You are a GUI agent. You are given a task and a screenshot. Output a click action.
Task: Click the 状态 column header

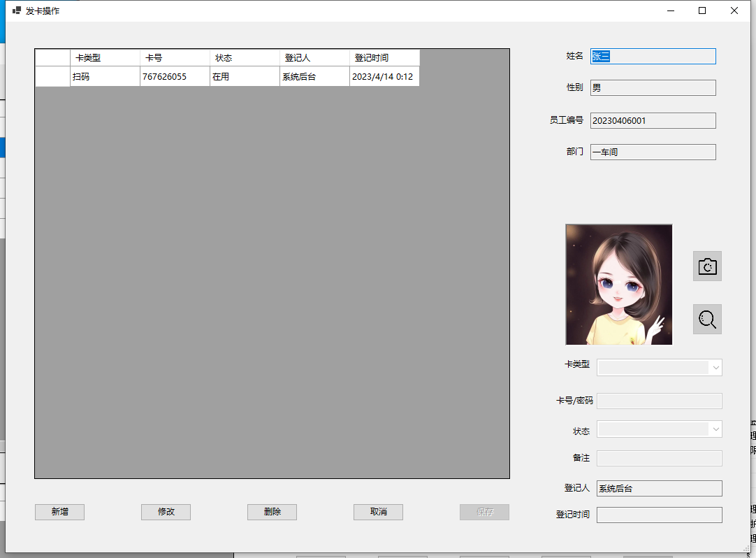click(245, 58)
